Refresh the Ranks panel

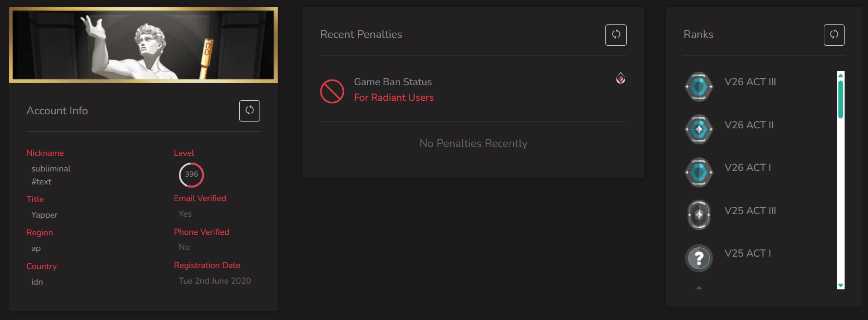[x=834, y=35]
